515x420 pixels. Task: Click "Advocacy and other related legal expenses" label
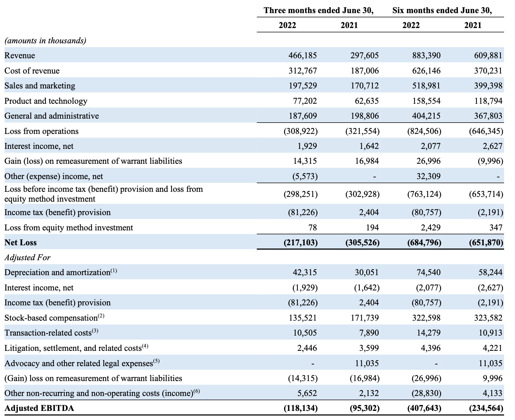click(82, 363)
